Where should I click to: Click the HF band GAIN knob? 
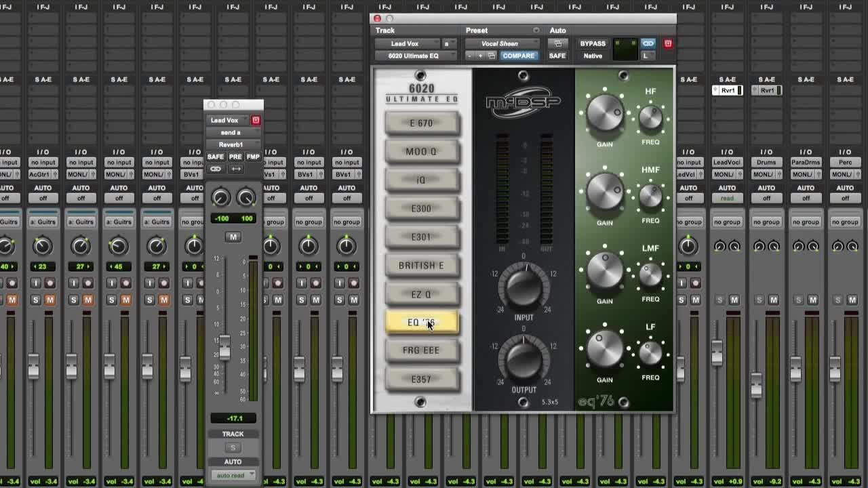pos(604,114)
